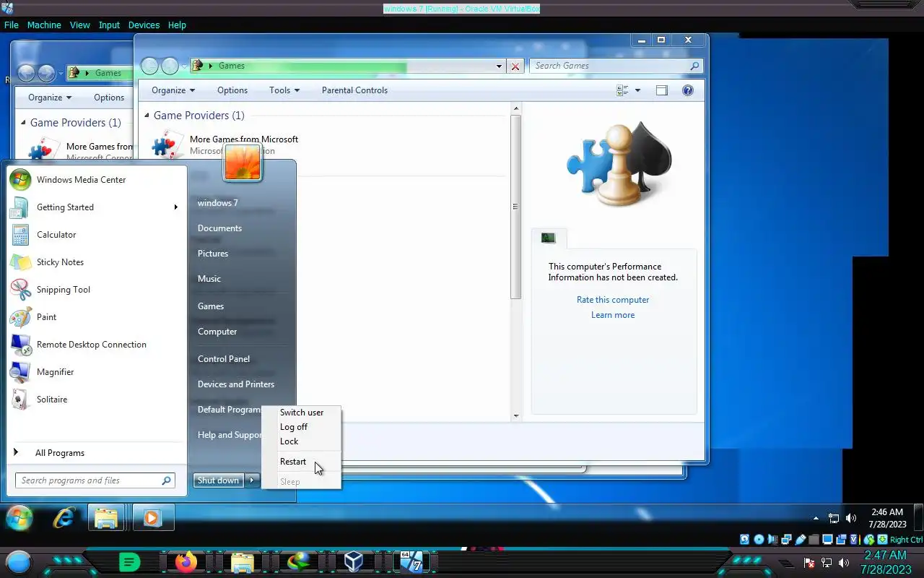Click Rate this computer link
Image resolution: width=924 pixels, height=578 pixels.
[x=613, y=300]
